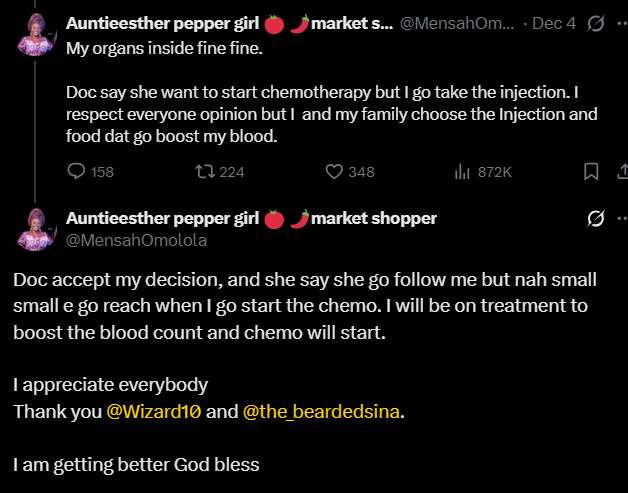Image resolution: width=628 pixels, height=493 pixels.
Task: Bookmark the first tweet
Action: pos(591,172)
